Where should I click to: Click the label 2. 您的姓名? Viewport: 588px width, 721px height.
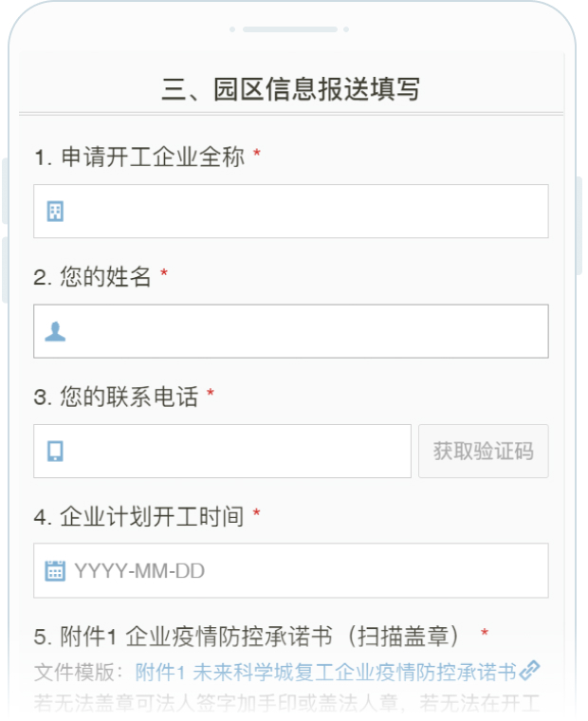[x=93, y=277]
